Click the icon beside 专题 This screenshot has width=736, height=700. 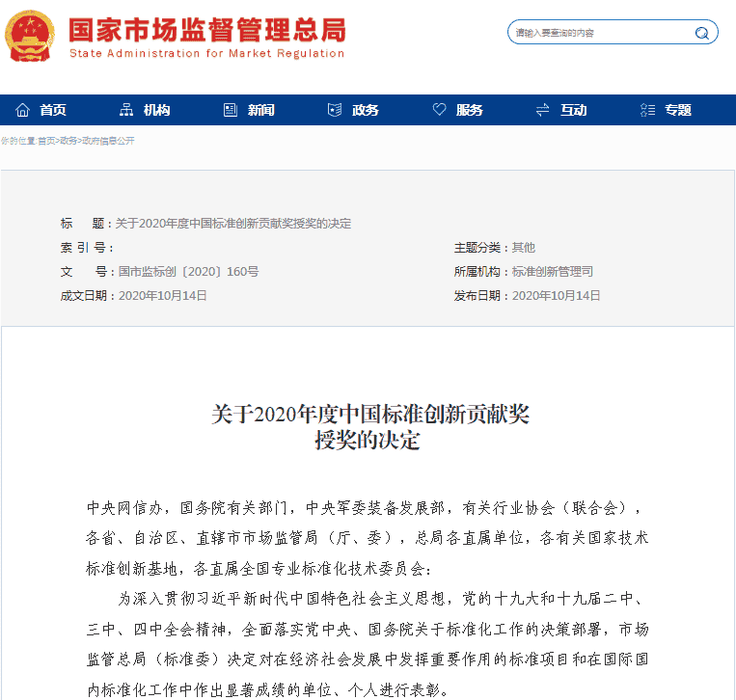pyautogui.click(x=647, y=110)
